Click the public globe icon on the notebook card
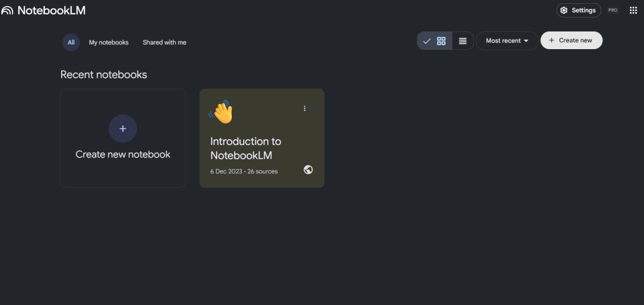Screen dimensions: 644x305 pyautogui.click(x=308, y=170)
